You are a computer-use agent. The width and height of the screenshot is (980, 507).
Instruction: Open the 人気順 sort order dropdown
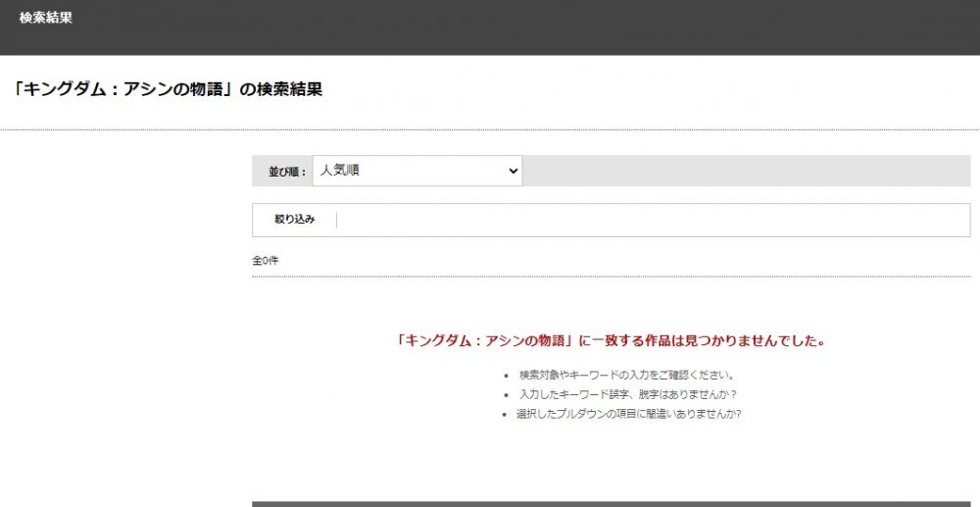pyautogui.click(x=417, y=171)
